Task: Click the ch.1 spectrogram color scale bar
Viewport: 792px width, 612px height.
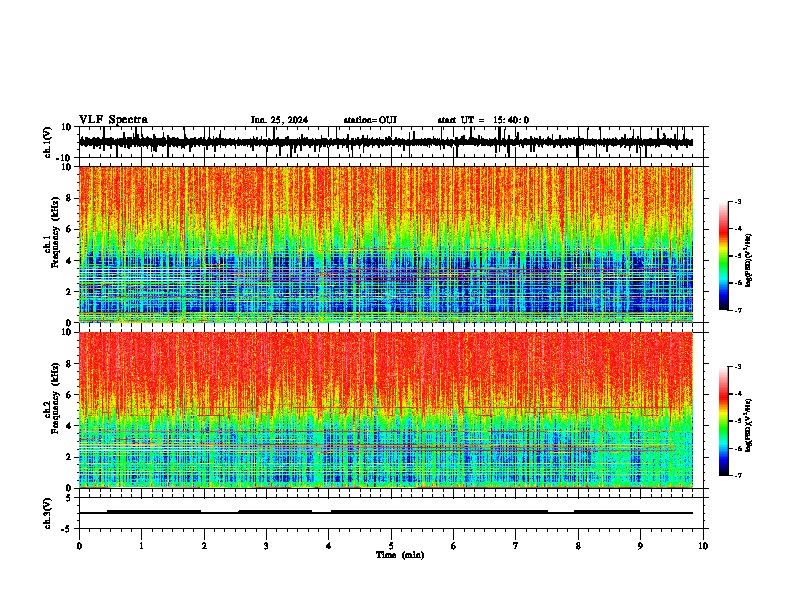Action: click(724, 256)
